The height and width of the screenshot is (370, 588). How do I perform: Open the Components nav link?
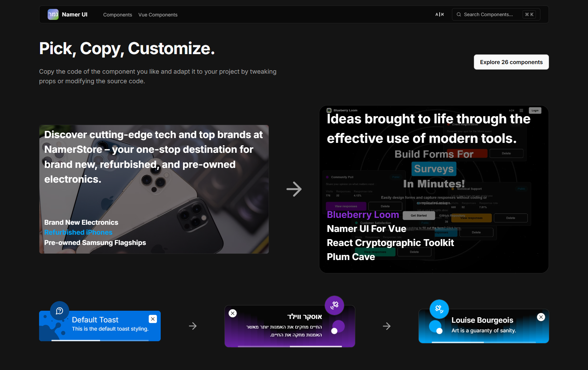(x=118, y=15)
